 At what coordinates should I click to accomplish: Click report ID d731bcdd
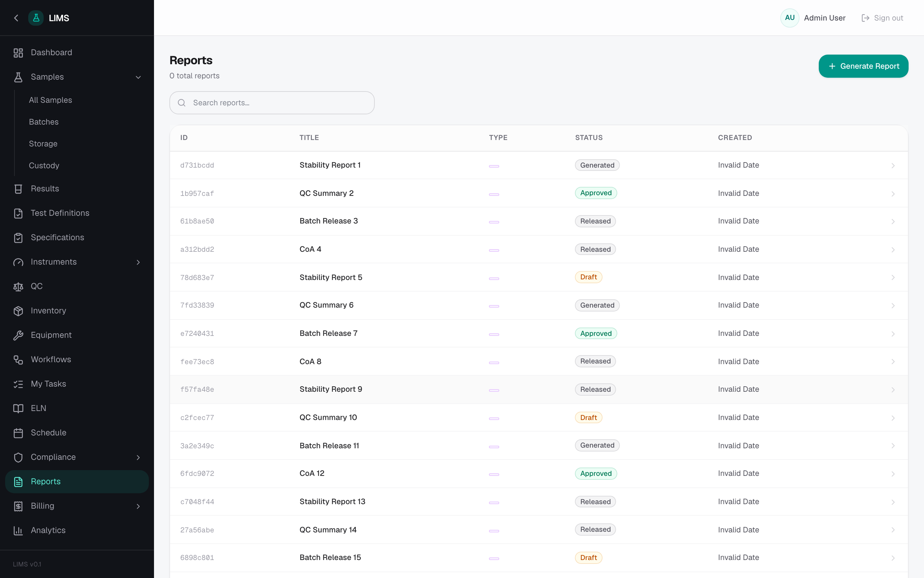tap(197, 165)
